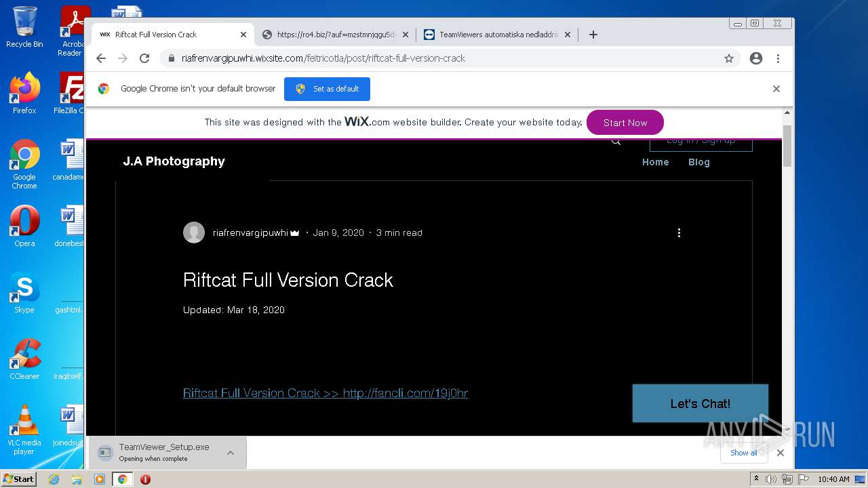Show hidden system tray icons
The image size is (868, 488).
coord(756,479)
